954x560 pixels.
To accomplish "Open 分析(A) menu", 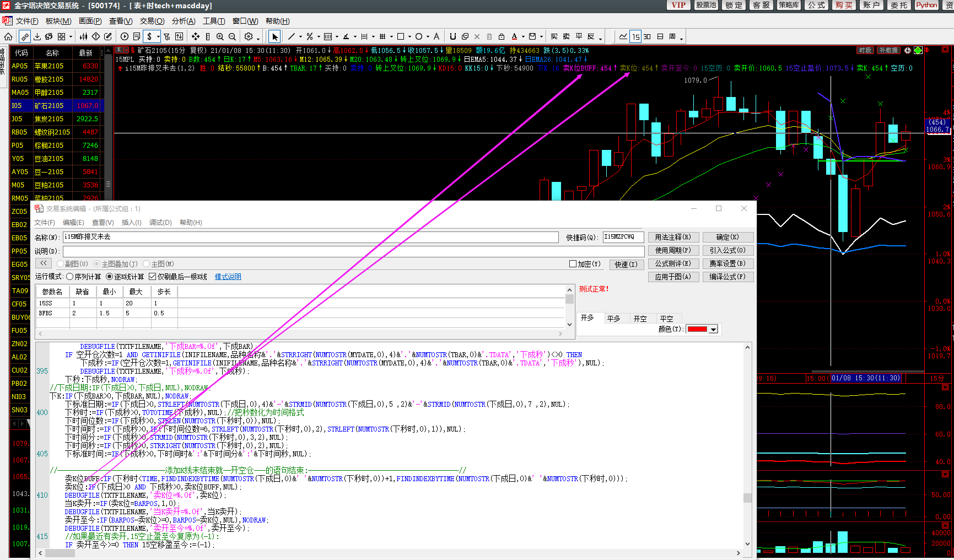I will [184, 21].
